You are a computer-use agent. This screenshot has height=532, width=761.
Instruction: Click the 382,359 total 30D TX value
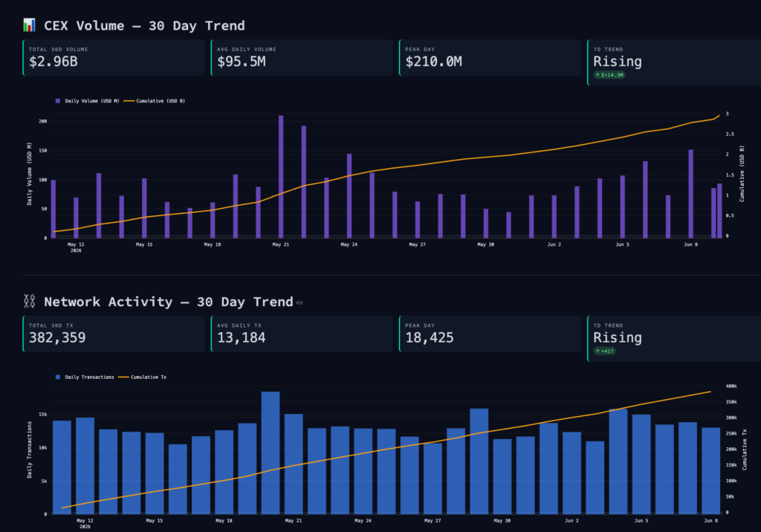(x=57, y=338)
